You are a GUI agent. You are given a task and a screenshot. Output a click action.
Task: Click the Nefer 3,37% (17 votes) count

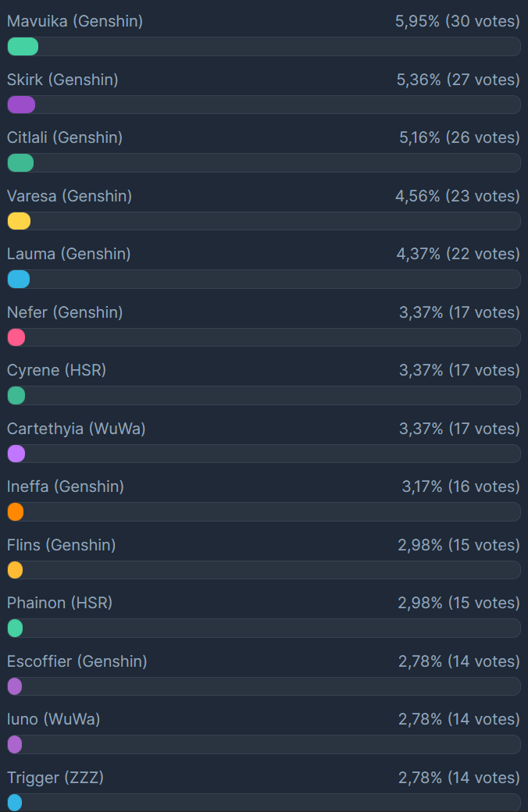tap(459, 312)
